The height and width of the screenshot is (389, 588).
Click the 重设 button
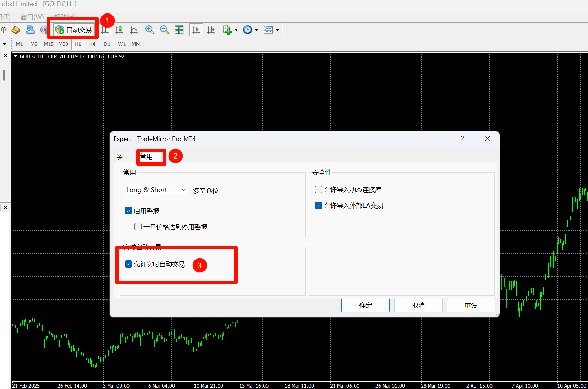point(471,305)
